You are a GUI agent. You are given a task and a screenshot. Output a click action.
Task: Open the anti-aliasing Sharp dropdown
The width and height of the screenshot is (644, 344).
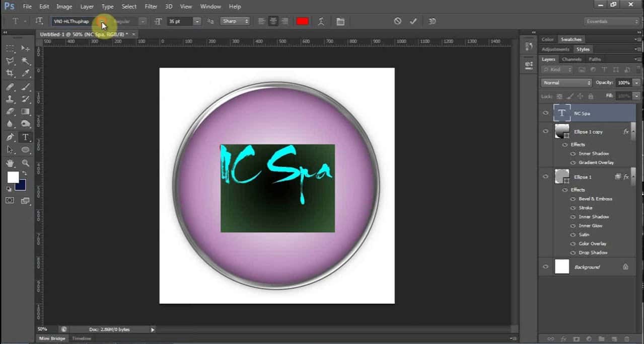coord(235,21)
